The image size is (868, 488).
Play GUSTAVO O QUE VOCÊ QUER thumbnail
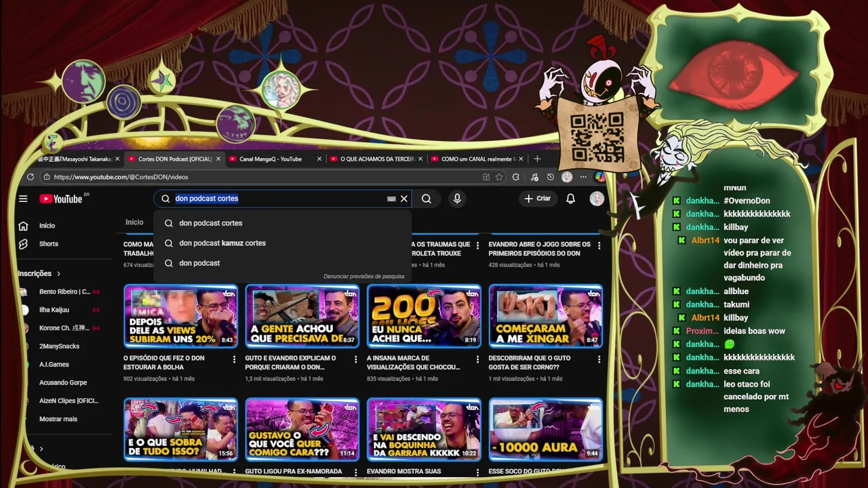click(x=302, y=429)
